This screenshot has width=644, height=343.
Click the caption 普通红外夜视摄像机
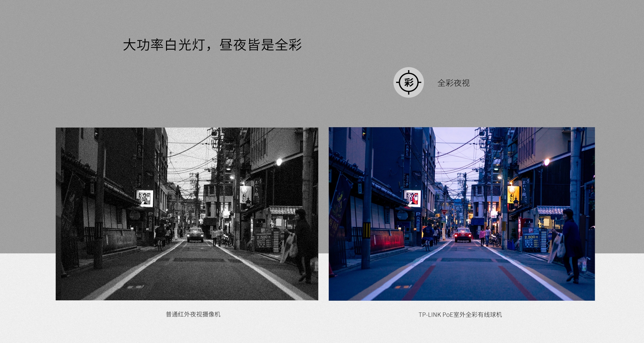point(193,314)
